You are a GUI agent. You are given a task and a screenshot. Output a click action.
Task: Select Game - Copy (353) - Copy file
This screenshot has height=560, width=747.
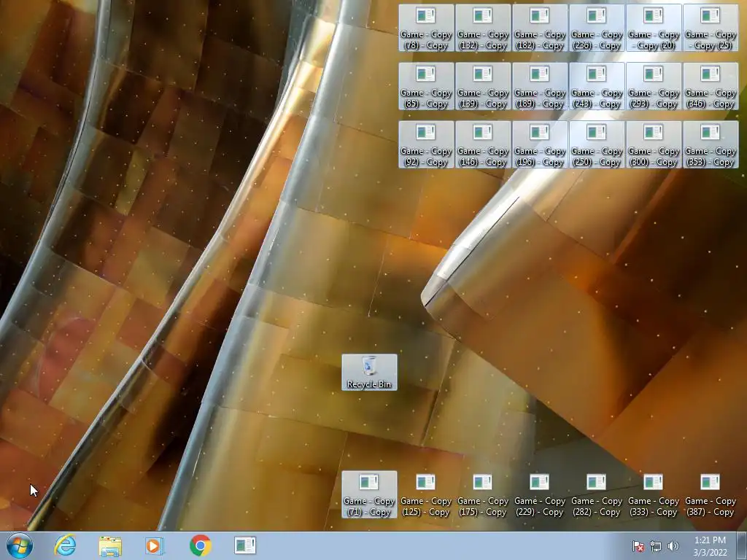tap(711, 144)
